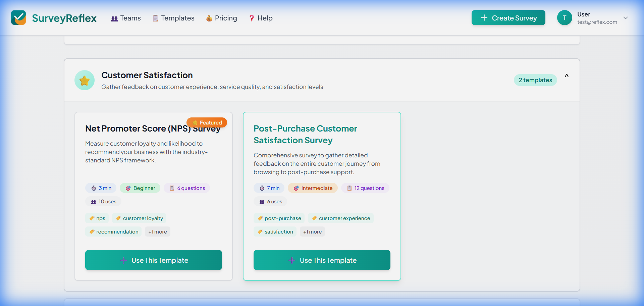Expand hidden tags via +1 more on NPS card
Screen dimensions: 644x306
pos(158,232)
